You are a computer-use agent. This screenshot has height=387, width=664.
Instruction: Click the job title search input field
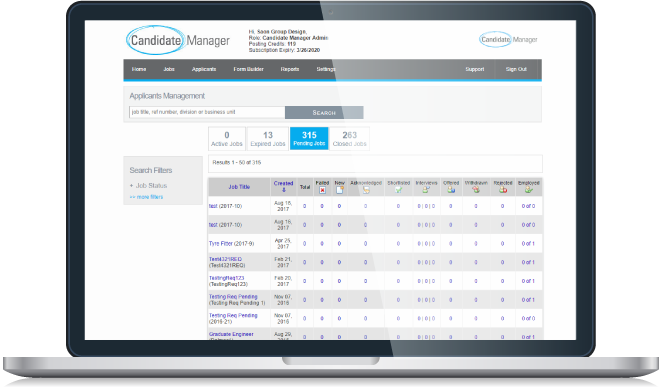pyautogui.click(x=207, y=112)
